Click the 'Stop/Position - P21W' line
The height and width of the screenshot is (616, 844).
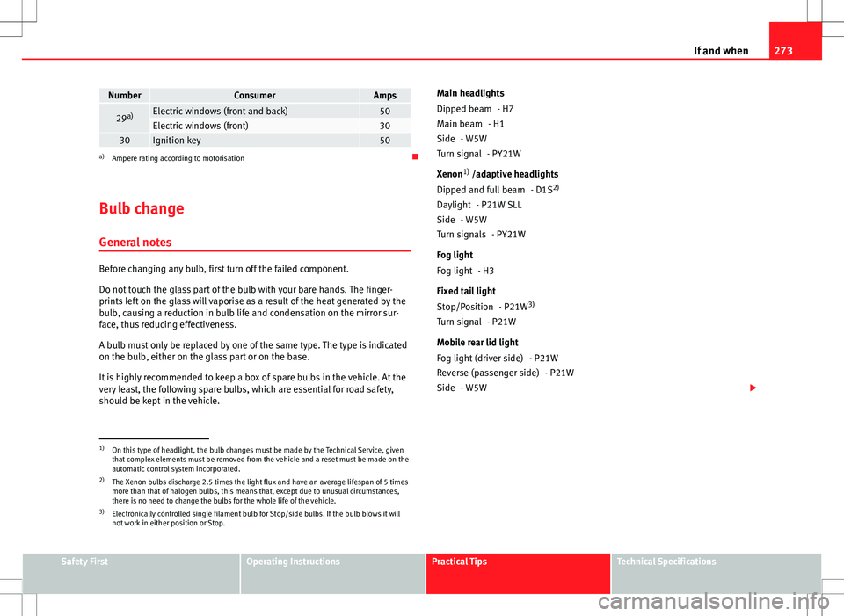(485, 307)
